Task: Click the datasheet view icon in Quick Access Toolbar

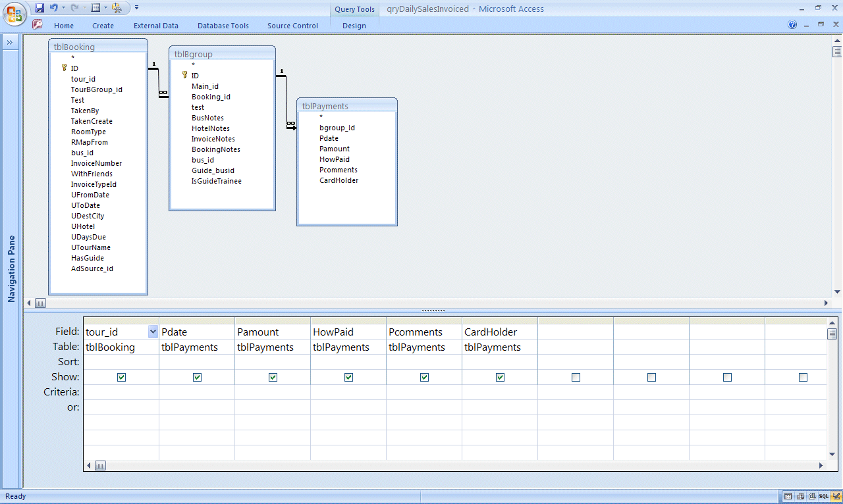Action: [95, 8]
